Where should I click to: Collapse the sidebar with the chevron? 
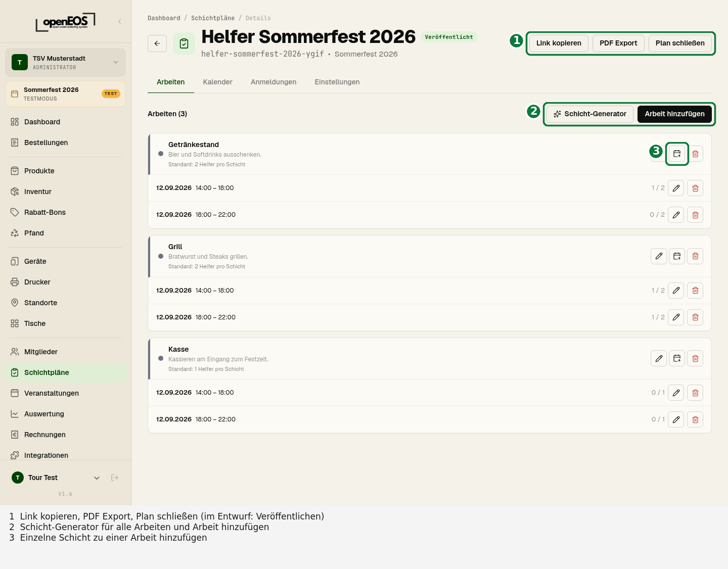120,21
